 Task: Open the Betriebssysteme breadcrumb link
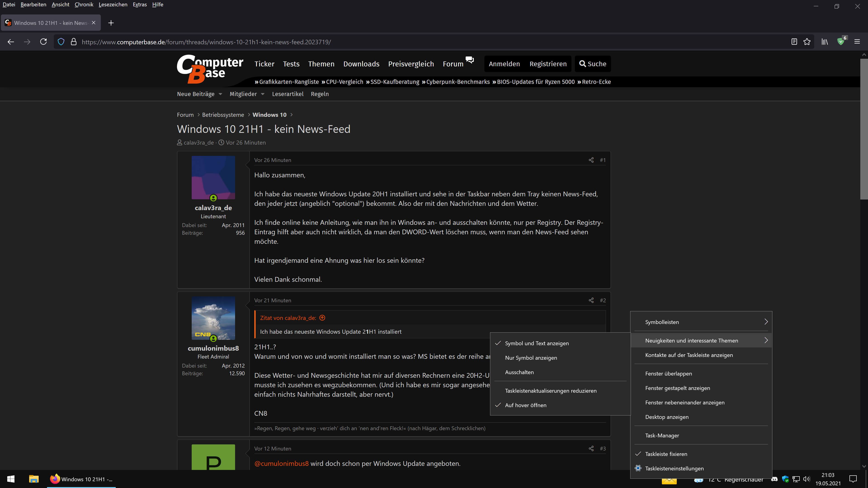pyautogui.click(x=223, y=115)
